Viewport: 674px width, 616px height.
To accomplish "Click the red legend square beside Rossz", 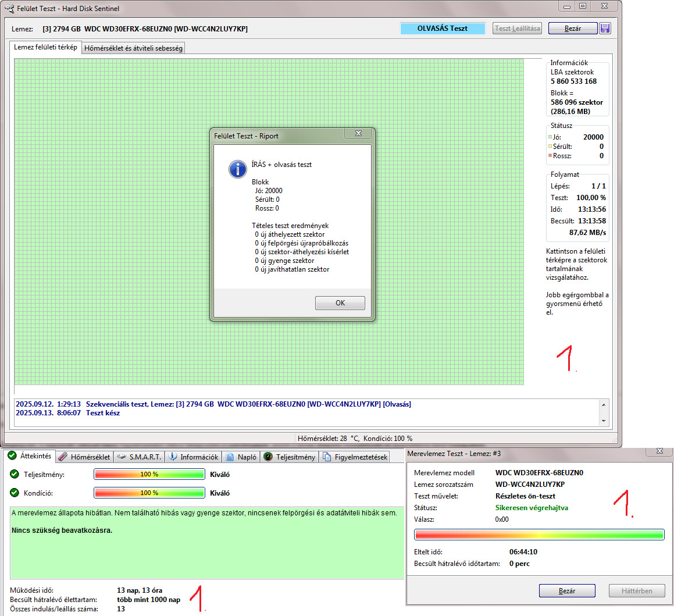I will tap(550, 155).
